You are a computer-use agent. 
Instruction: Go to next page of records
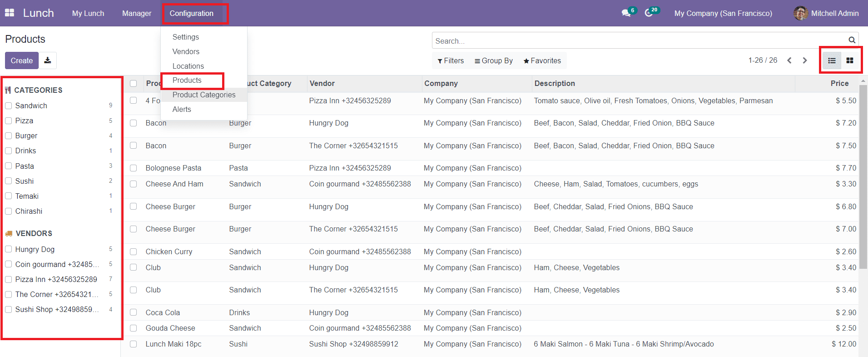[x=805, y=60]
